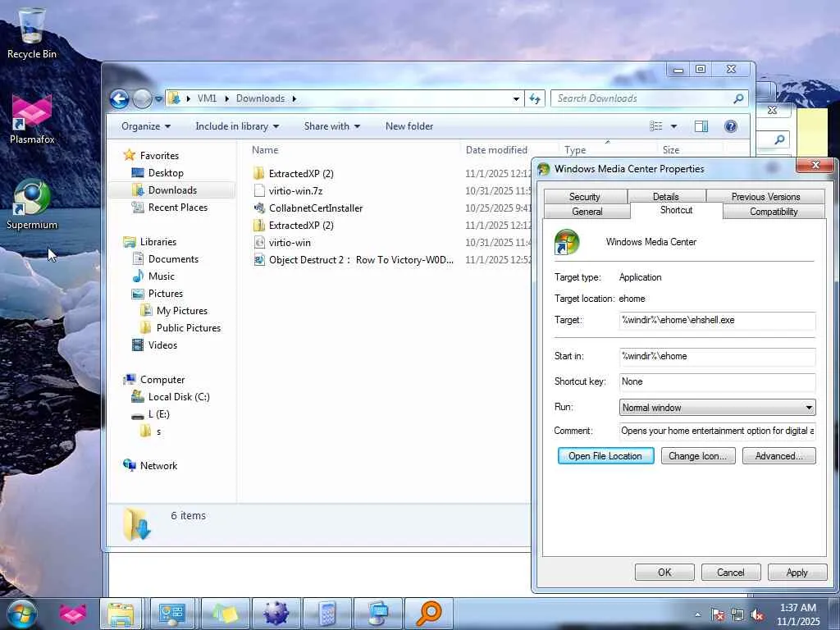Open the recent pages dropdown arrow
840x630 pixels.
point(158,99)
